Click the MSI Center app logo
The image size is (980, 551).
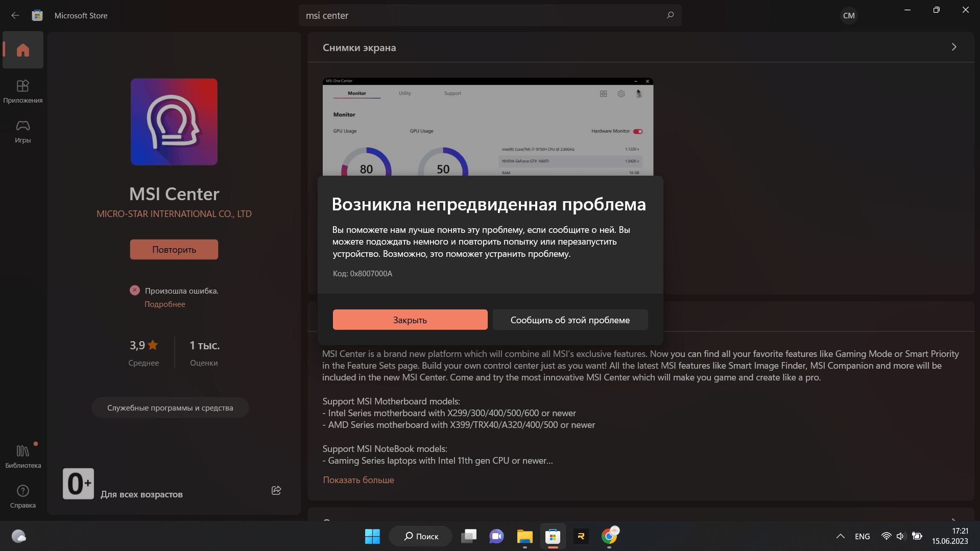174,122
